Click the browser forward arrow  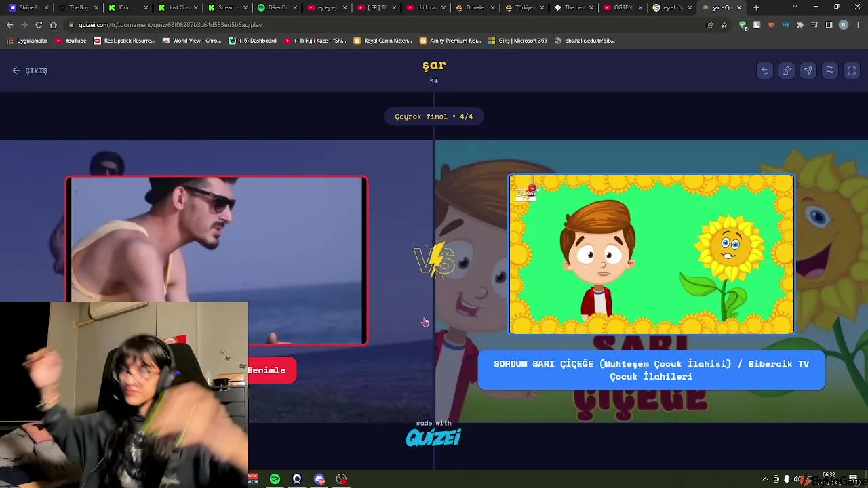click(24, 25)
